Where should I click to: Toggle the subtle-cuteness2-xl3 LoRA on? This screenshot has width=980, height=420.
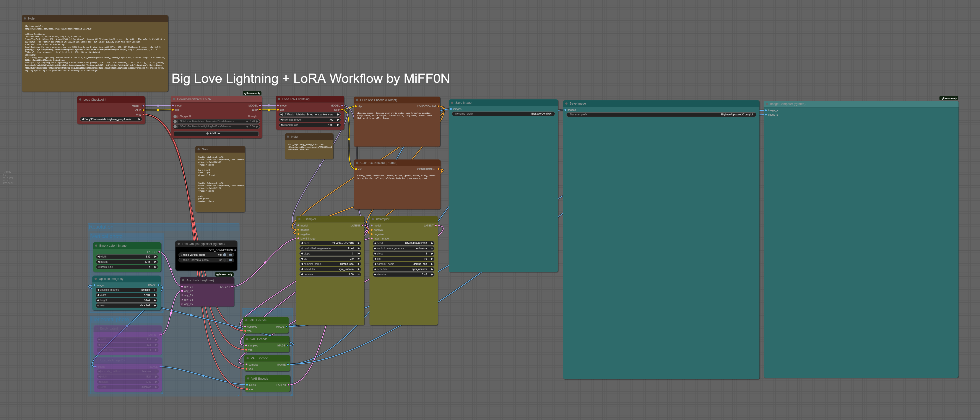coord(176,121)
